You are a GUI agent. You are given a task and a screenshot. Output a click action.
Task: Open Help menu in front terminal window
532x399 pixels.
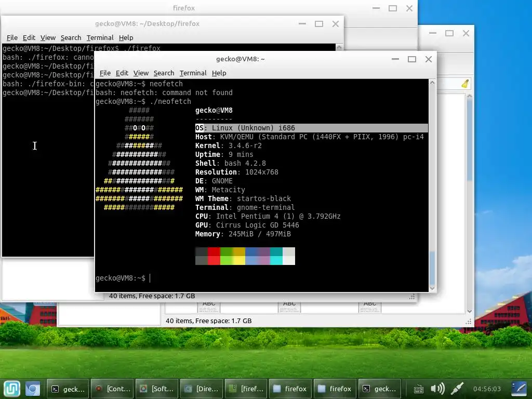coord(219,73)
